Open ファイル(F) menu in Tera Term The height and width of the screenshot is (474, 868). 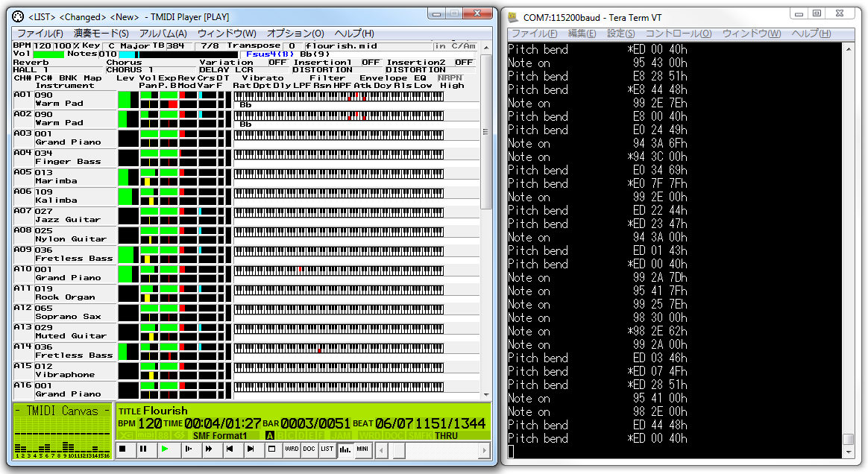pyautogui.click(x=534, y=34)
